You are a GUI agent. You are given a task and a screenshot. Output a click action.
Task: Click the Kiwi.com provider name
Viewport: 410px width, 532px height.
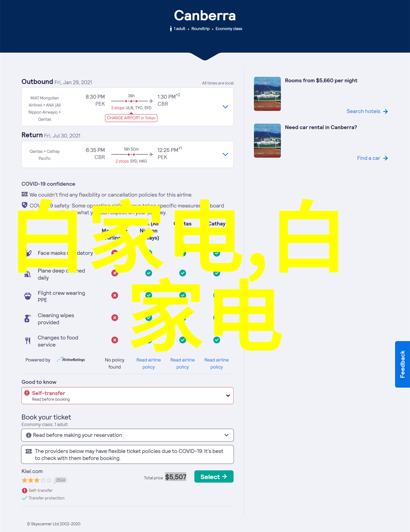tap(32, 471)
